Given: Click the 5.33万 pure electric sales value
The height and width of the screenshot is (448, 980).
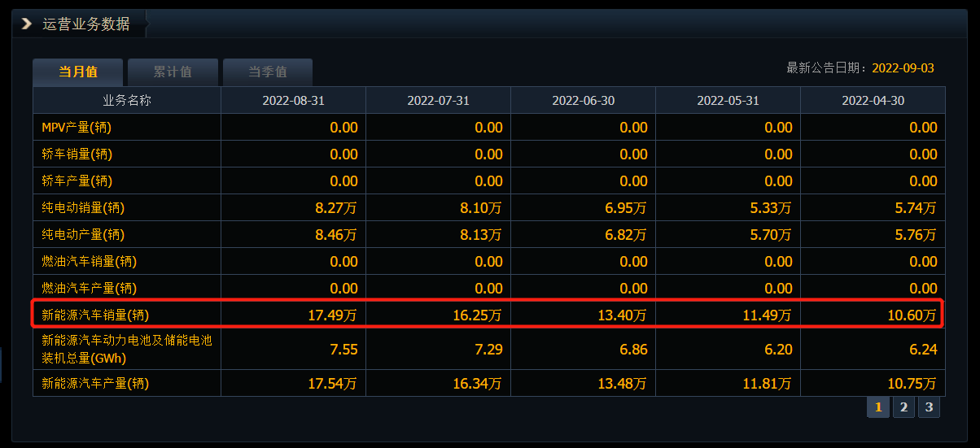Looking at the screenshot, I should click(x=771, y=208).
